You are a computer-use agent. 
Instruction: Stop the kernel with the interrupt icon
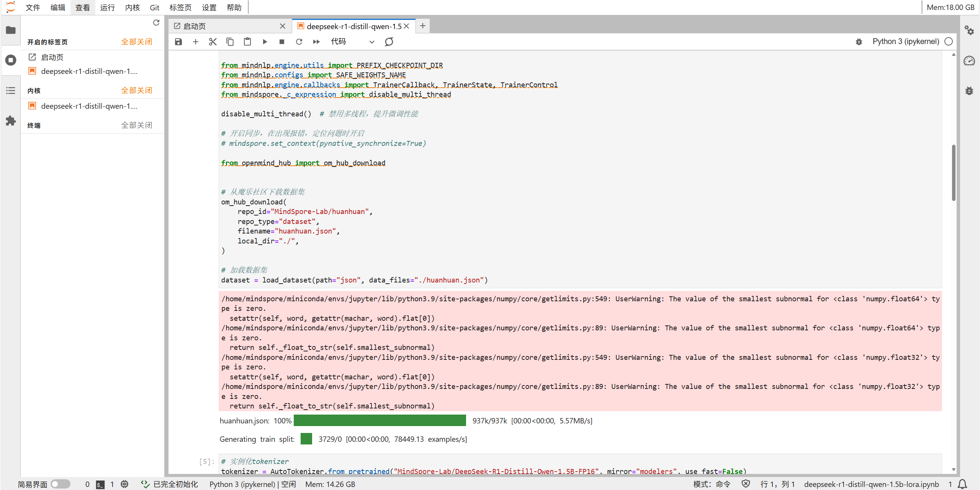click(282, 42)
